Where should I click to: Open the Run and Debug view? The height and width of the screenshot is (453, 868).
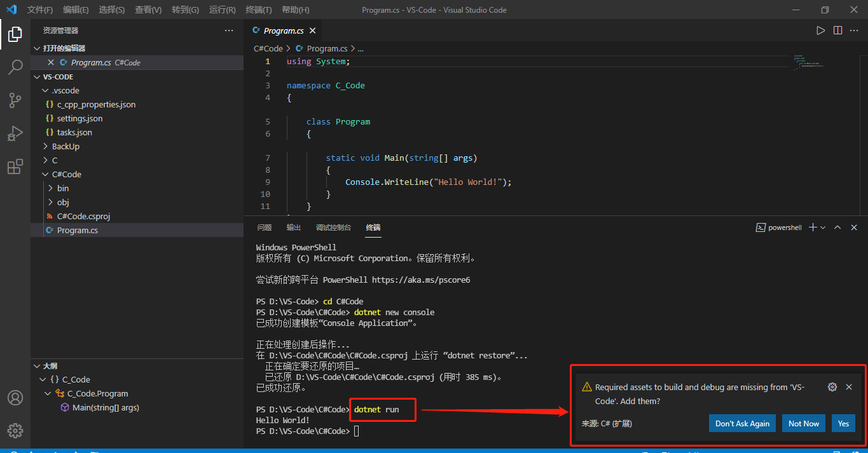coord(15,133)
